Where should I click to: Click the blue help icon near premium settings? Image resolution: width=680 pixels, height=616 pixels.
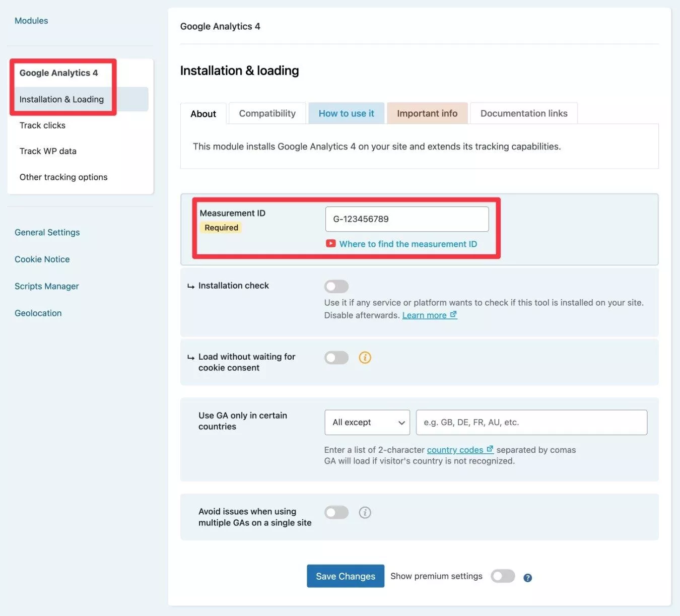pyautogui.click(x=527, y=578)
